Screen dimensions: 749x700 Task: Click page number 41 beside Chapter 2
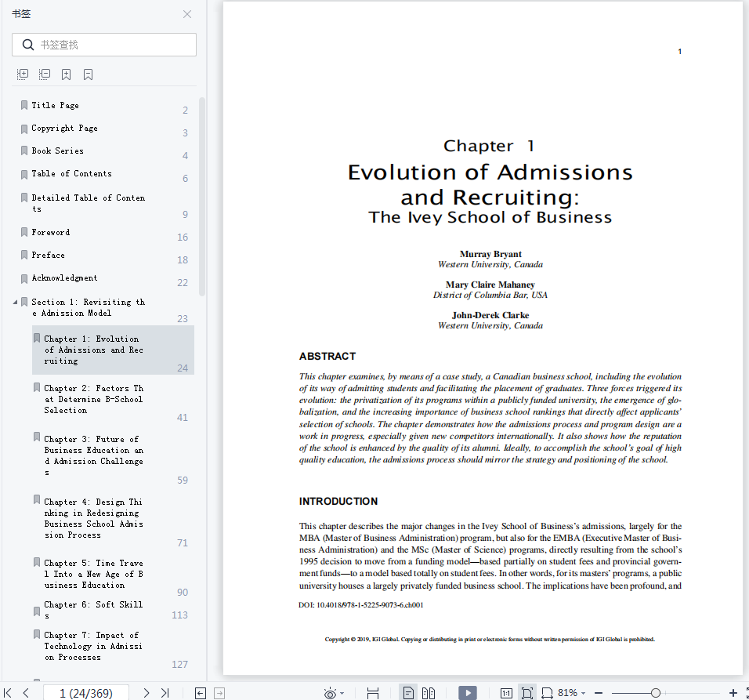[x=183, y=418]
